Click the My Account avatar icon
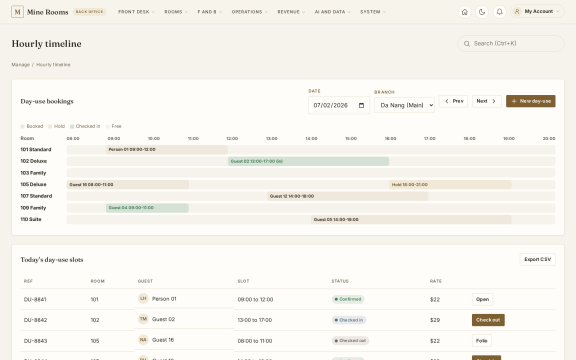The image size is (576, 360). click(517, 12)
